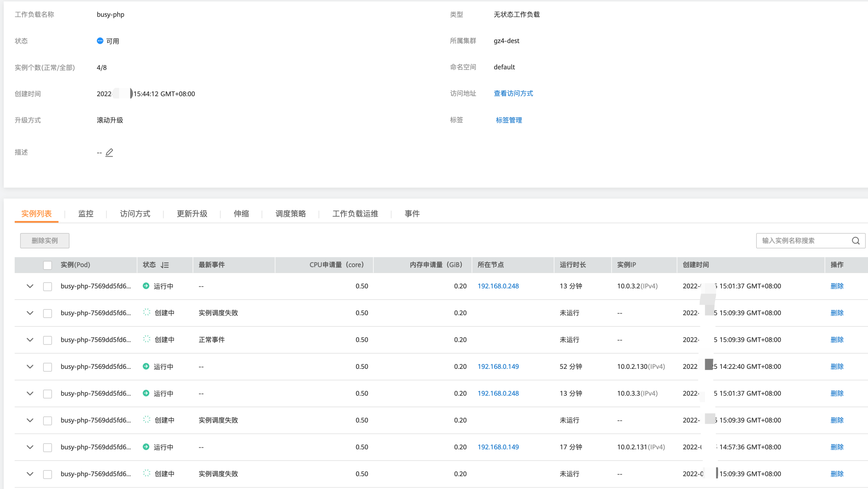Open node 192.168.0.248 in first row
868x489 pixels.
(x=498, y=286)
